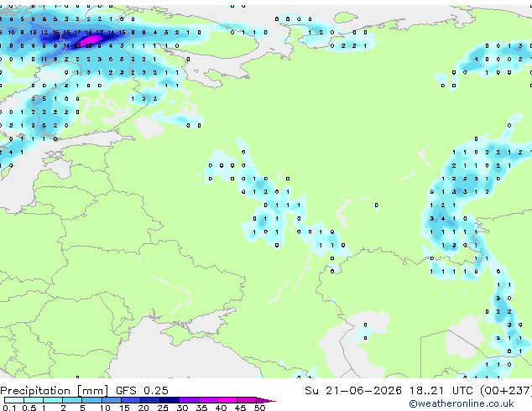Viewport: 532px width, 411px height.
Task: Click the date 'Su 21-06-2026' text
Action: pos(353,391)
